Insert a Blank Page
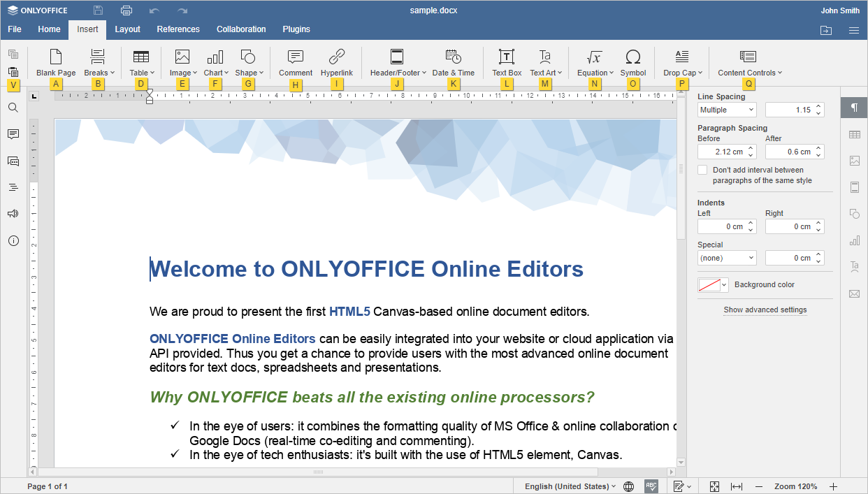 [x=56, y=63]
